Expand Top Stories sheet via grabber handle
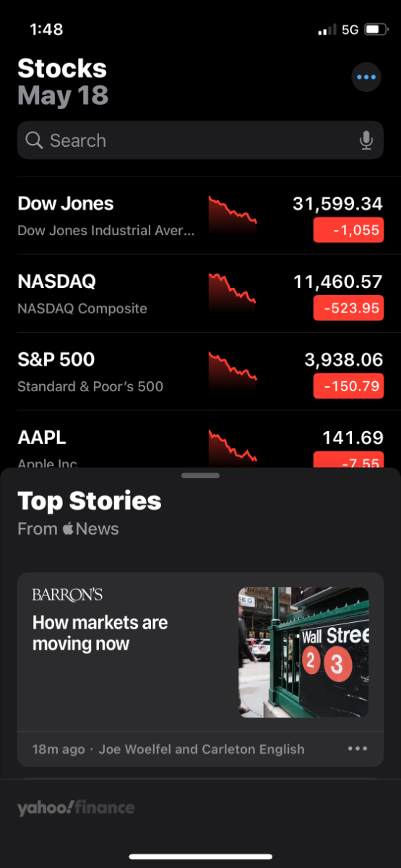 [x=201, y=475]
